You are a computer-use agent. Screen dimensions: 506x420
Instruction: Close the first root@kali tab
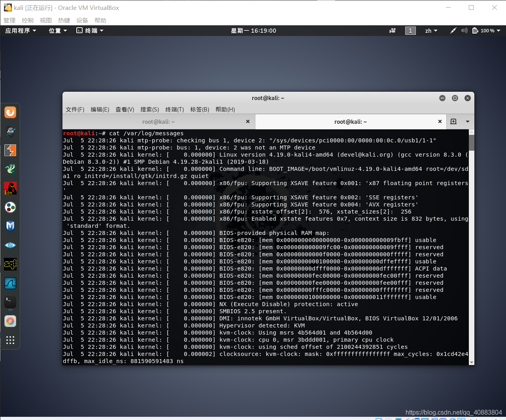click(x=248, y=121)
